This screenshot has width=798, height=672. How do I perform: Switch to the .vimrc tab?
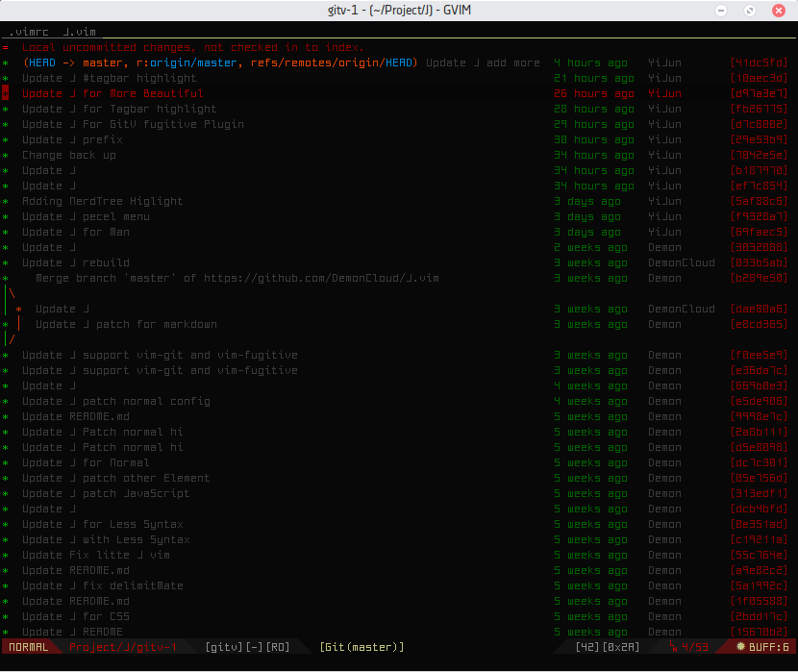point(29,32)
